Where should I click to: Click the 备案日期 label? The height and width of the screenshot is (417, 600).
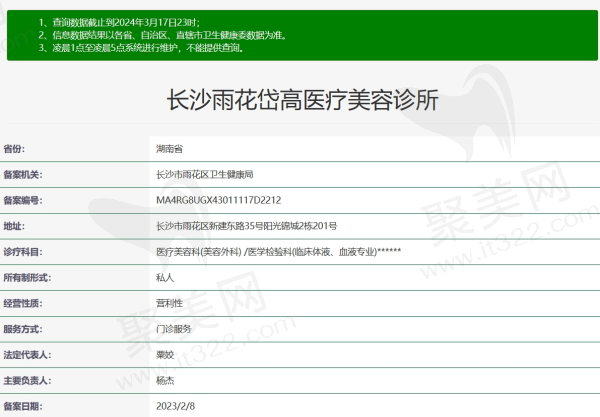(x=23, y=406)
